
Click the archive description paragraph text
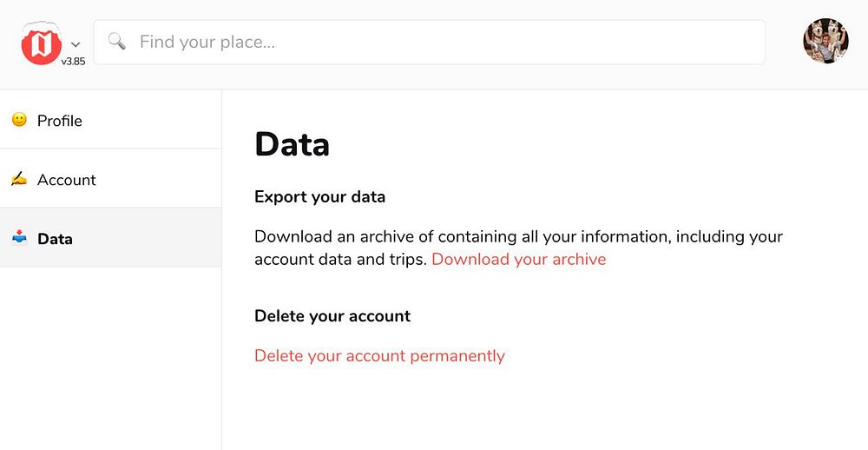coord(518,236)
